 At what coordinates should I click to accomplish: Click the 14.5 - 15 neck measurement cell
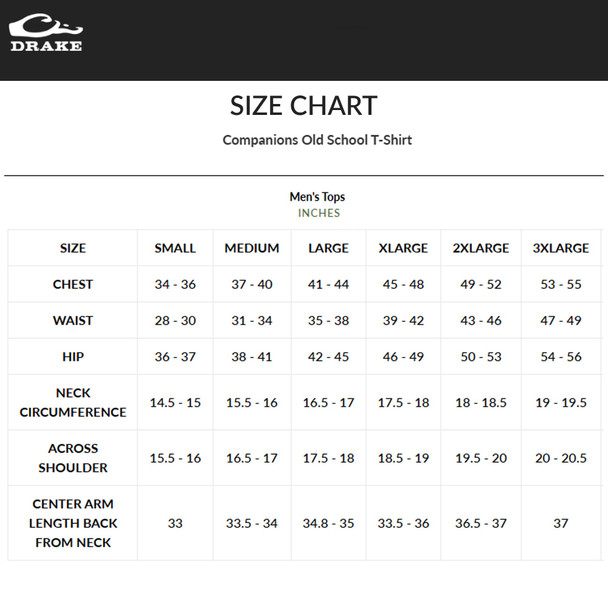coord(175,403)
